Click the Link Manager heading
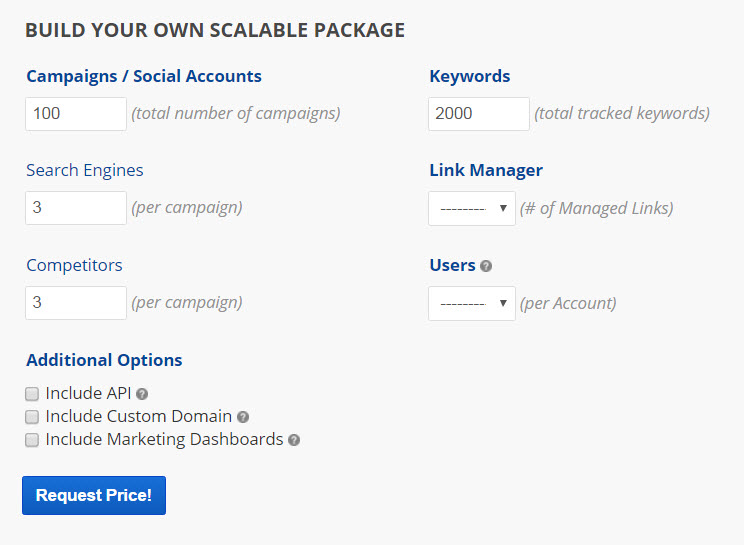This screenshot has width=744, height=545. tap(486, 170)
